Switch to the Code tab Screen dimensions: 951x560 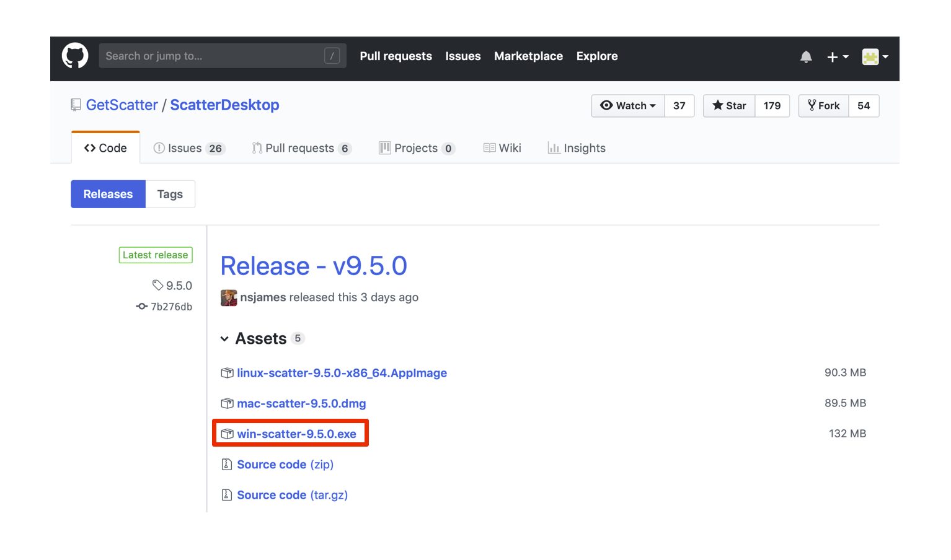pos(105,148)
